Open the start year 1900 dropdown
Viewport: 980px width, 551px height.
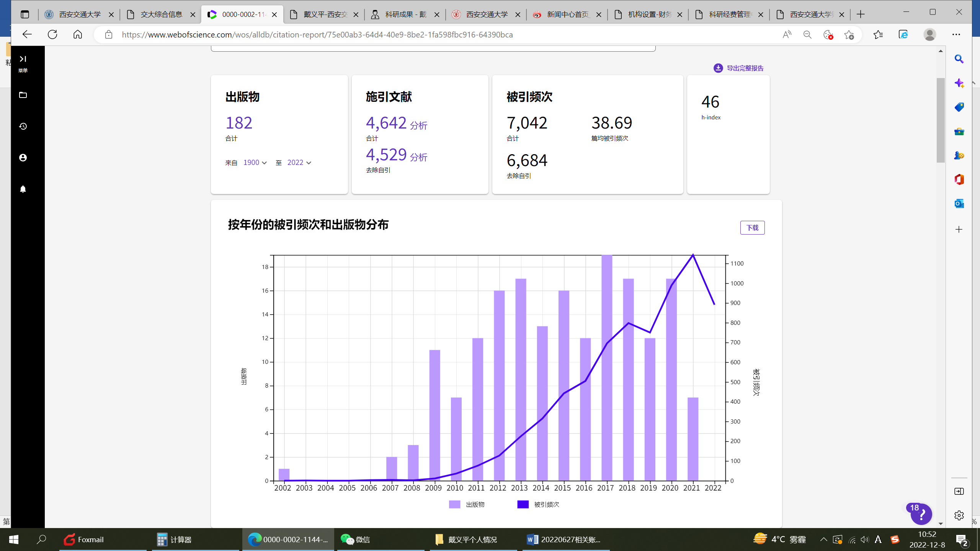pos(255,163)
